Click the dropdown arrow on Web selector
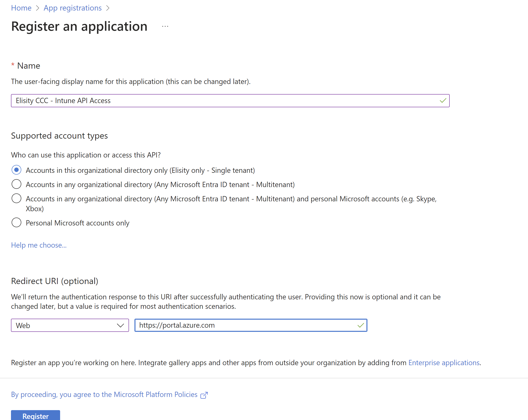Image resolution: width=528 pixels, height=420 pixels. point(120,325)
